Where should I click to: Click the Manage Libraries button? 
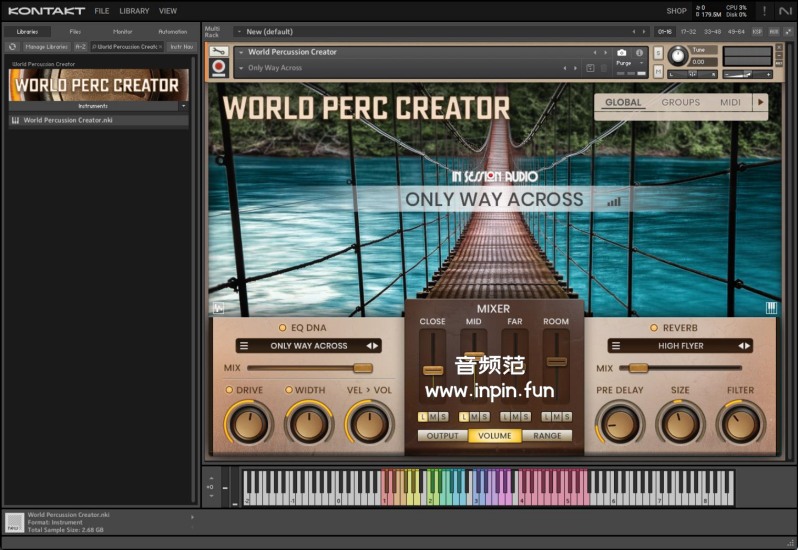click(46, 46)
